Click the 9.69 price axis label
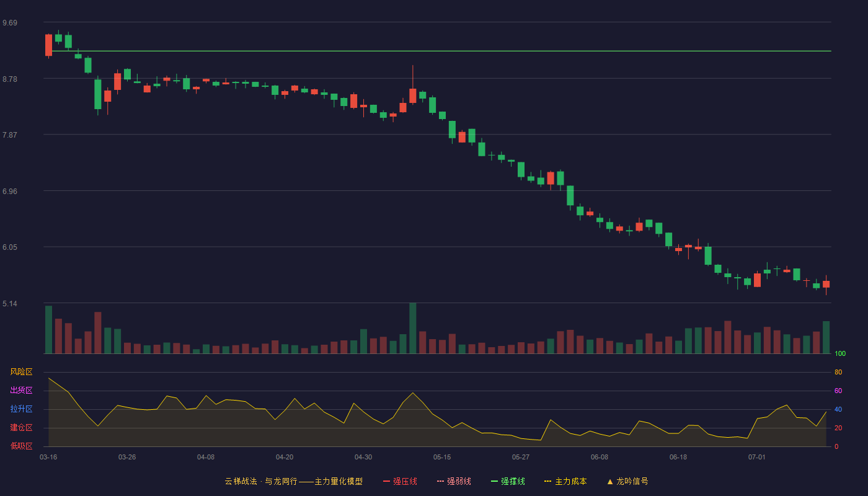The height and width of the screenshot is (496, 868). (10, 23)
